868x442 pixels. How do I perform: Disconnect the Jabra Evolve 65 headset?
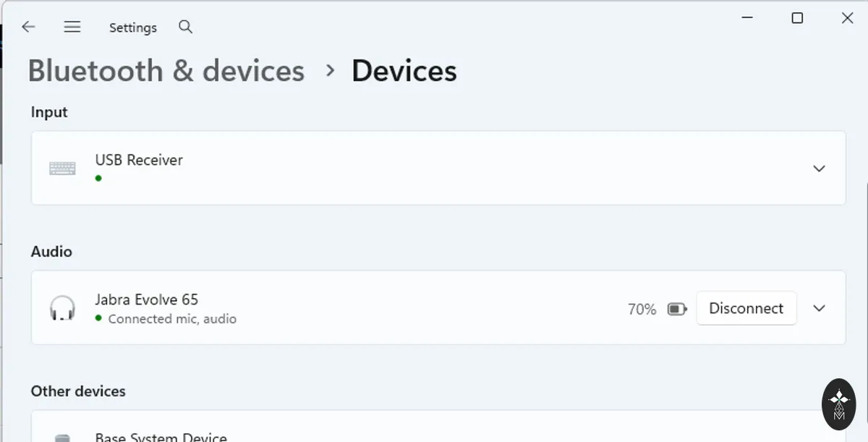[746, 308]
